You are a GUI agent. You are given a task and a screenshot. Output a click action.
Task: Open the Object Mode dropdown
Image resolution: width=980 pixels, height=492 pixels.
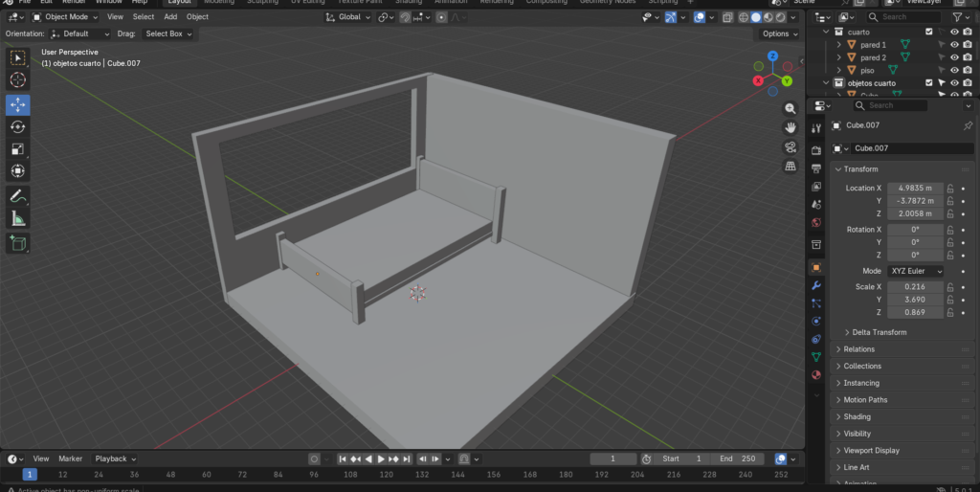tap(64, 16)
